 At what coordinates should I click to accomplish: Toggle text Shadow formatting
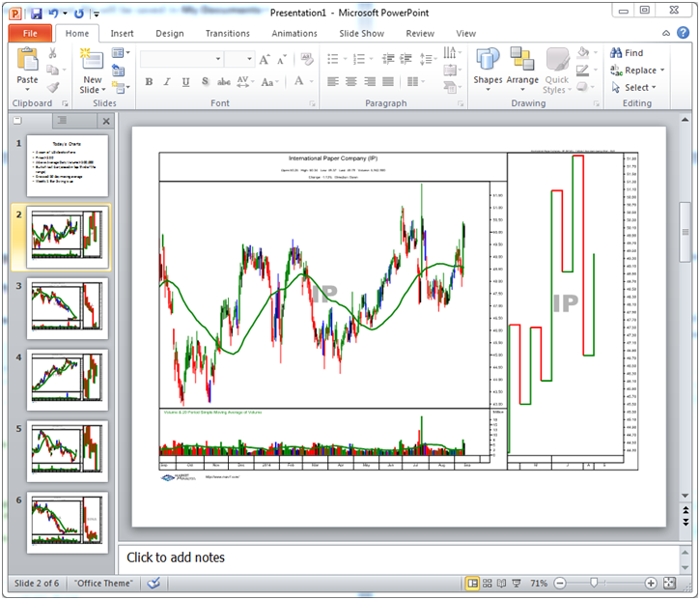(x=205, y=82)
